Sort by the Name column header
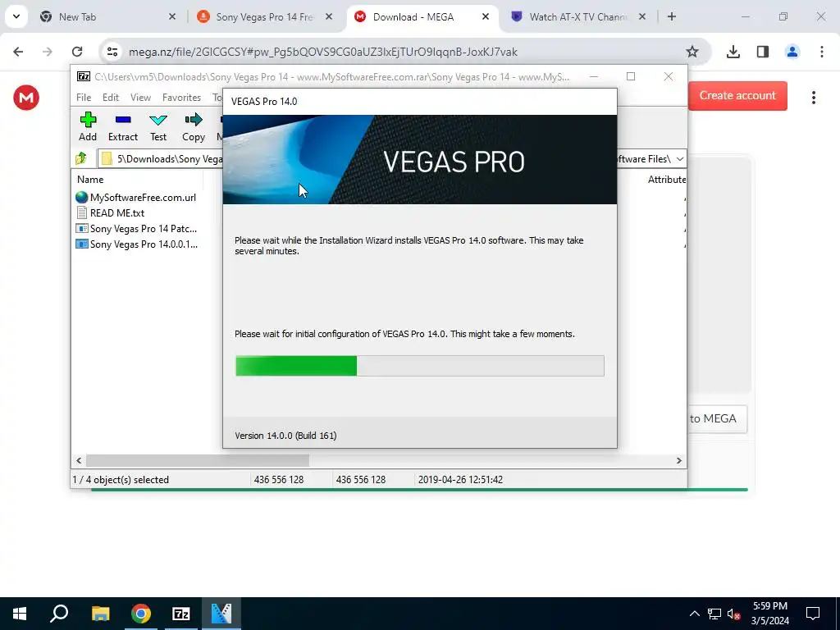This screenshot has width=840, height=630. (x=90, y=180)
